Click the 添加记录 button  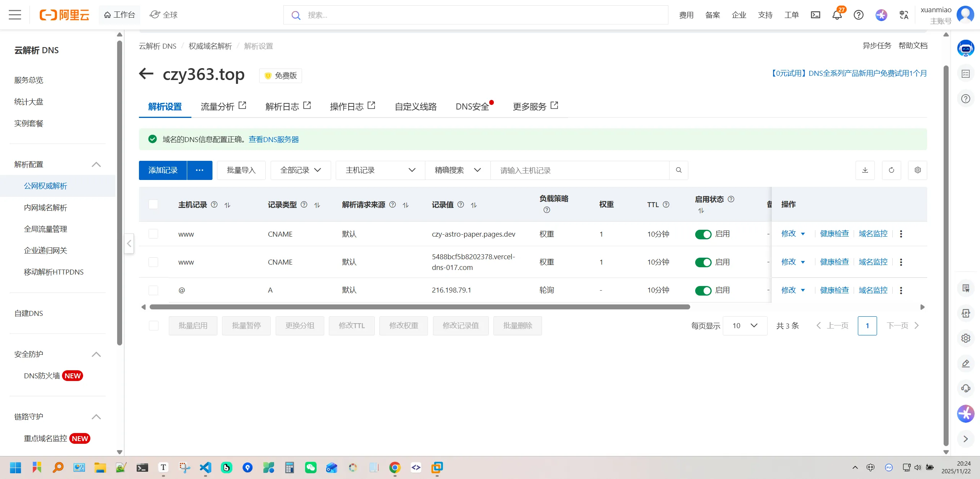(163, 170)
